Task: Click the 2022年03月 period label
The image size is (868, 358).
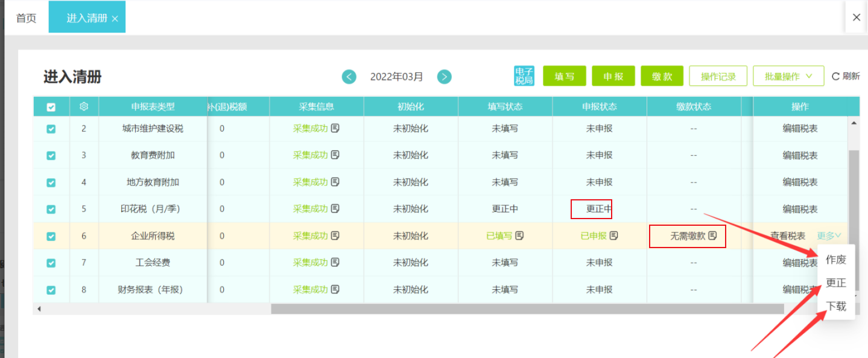Action: (396, 77)
